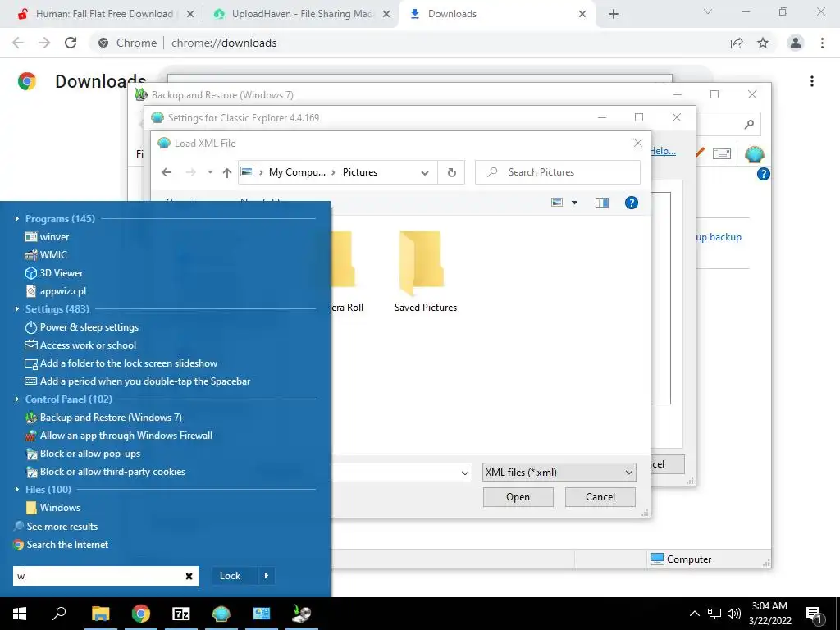
Task: Click Search the Internet
Action: coord(61,545)
